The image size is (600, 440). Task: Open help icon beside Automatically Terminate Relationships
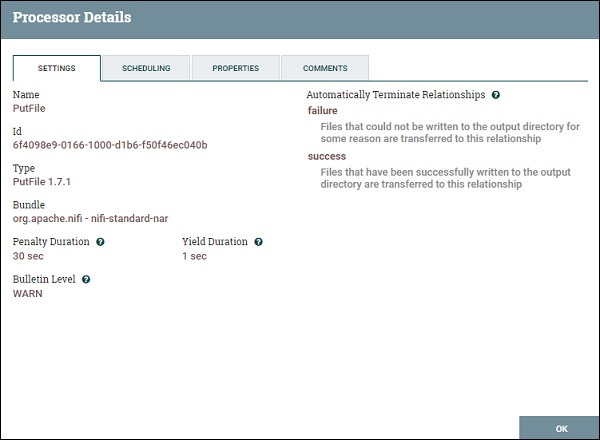click(x=496, y=95)
